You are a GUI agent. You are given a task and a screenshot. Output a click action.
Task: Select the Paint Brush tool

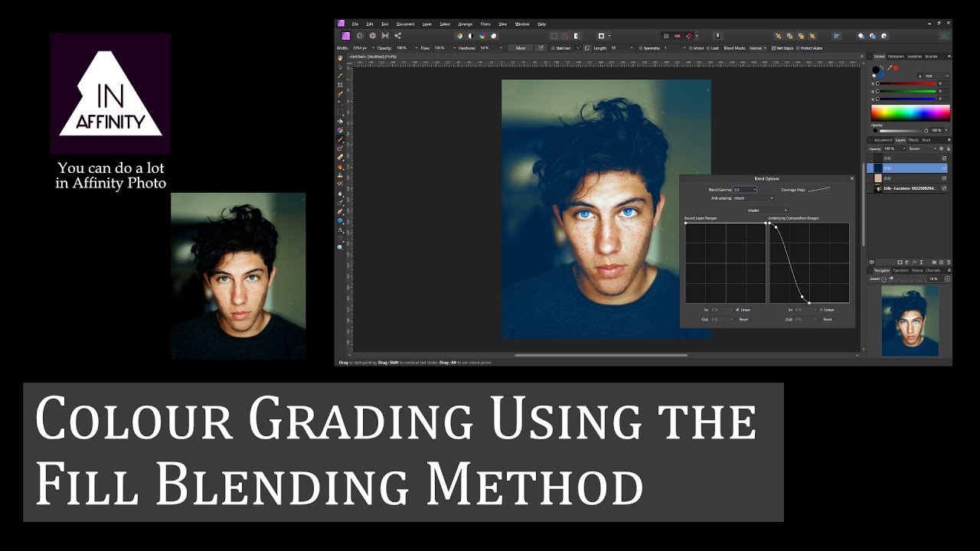341,141
